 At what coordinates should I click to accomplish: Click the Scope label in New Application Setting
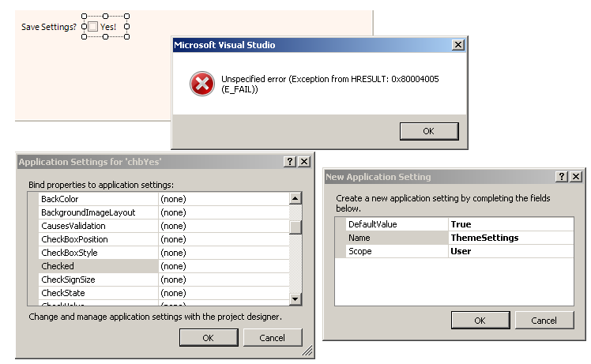click(360, 251)
